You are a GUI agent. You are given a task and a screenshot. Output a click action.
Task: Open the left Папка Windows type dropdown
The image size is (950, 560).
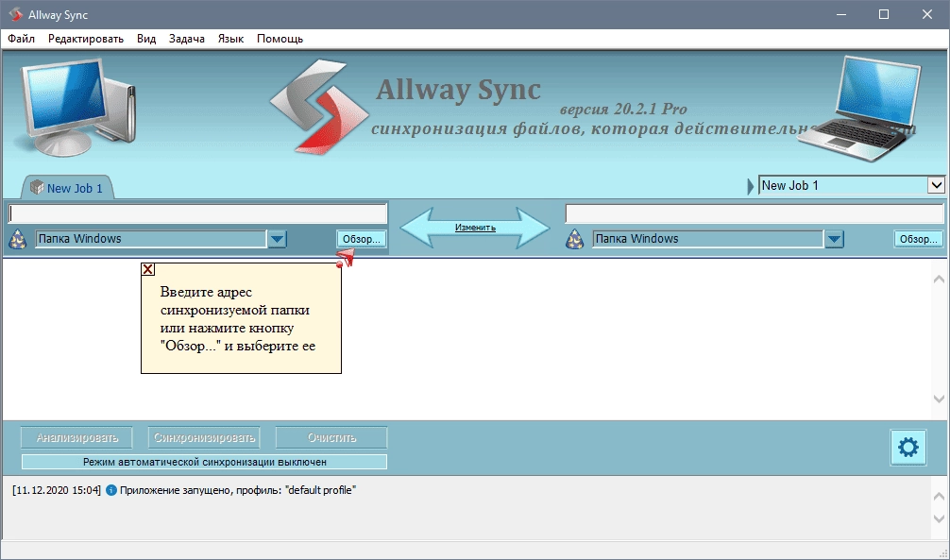(x=278, y=239)
